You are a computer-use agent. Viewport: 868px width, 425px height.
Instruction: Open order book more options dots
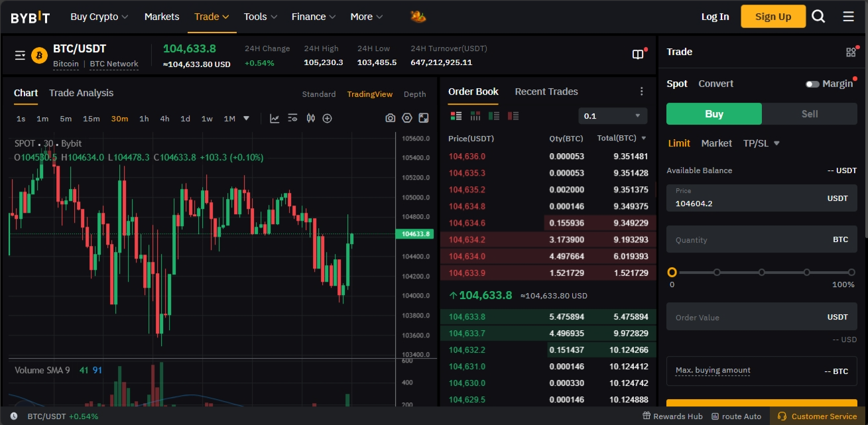(x=641, y=91)
